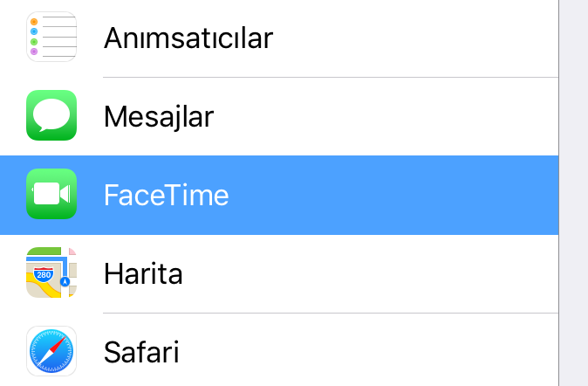Open the Safari settings label
The image size is (588, 386).
click(141, 353)
